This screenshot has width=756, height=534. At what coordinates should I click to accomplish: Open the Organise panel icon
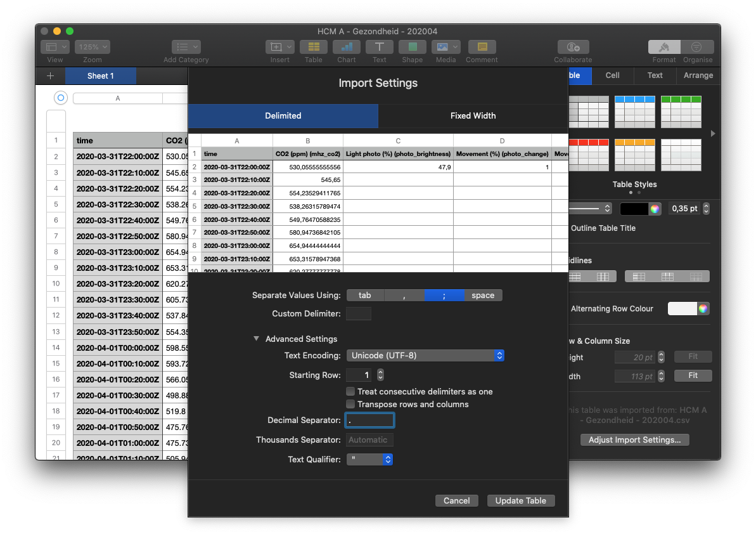(697, 47)
